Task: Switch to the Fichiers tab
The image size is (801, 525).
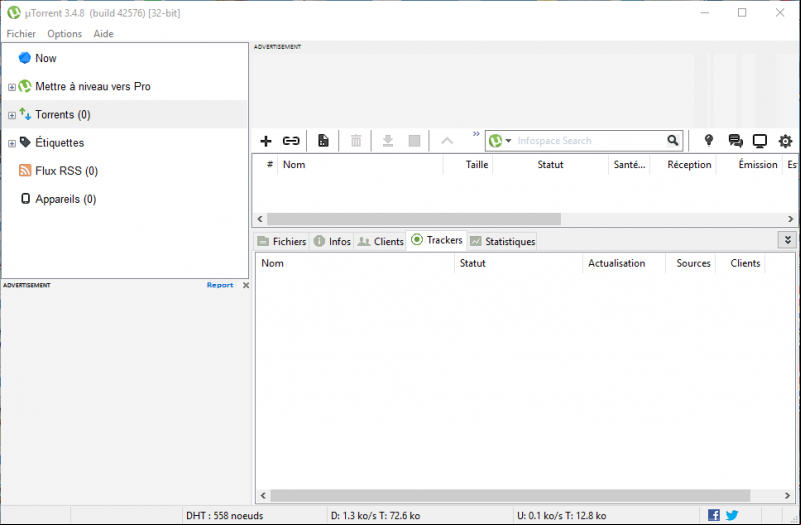Action: tap(282, 241)
